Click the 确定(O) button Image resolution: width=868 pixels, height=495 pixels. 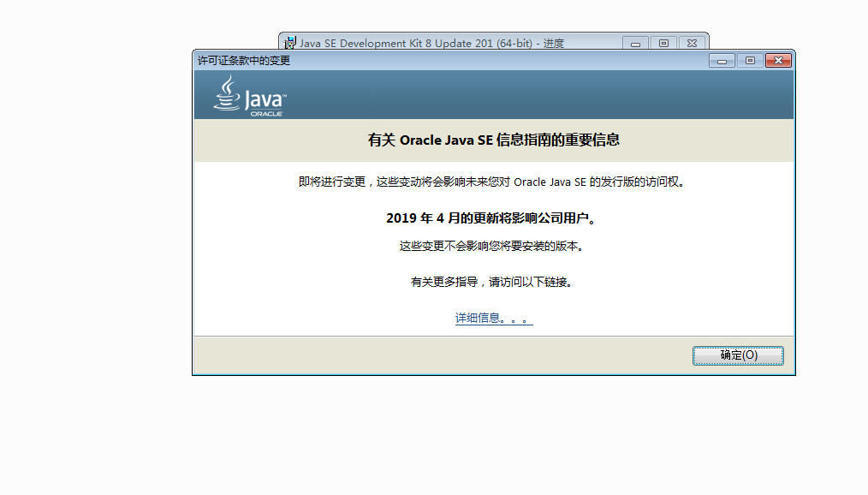(738, 355)
